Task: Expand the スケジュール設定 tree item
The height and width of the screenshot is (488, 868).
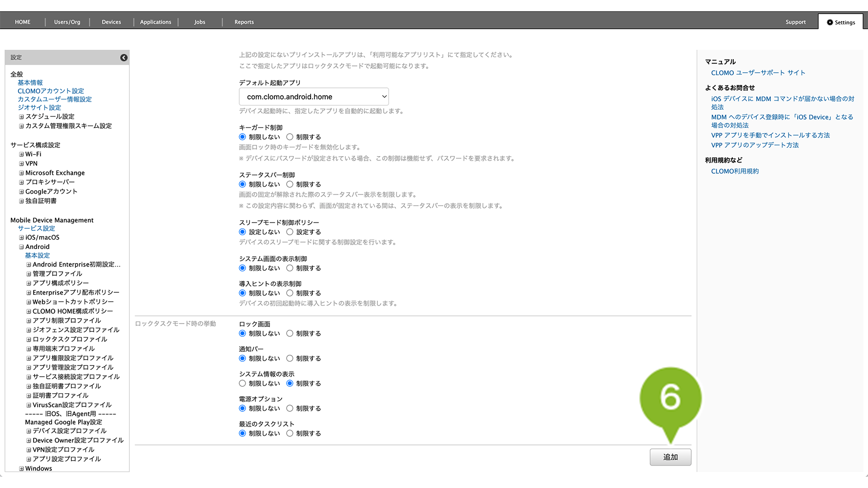Action: click(x=21, y=117)
